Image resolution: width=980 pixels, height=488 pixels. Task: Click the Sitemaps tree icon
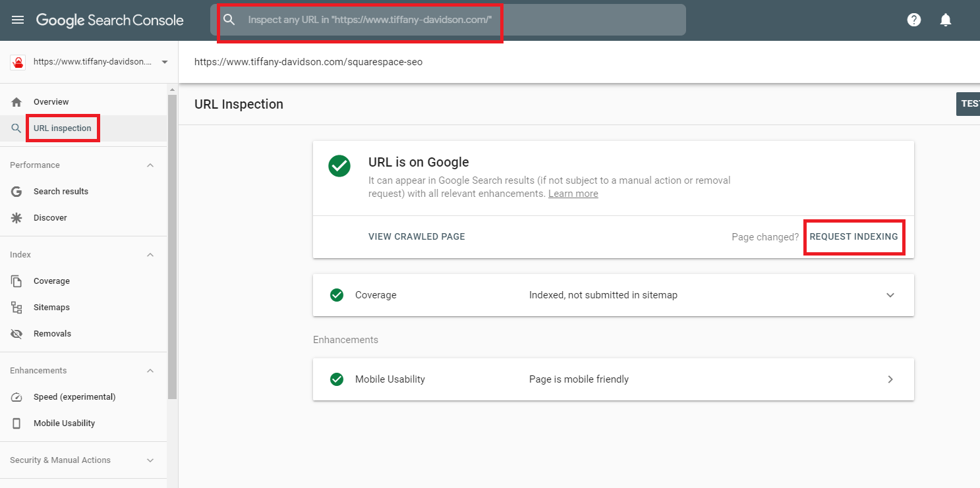(16, 308)
